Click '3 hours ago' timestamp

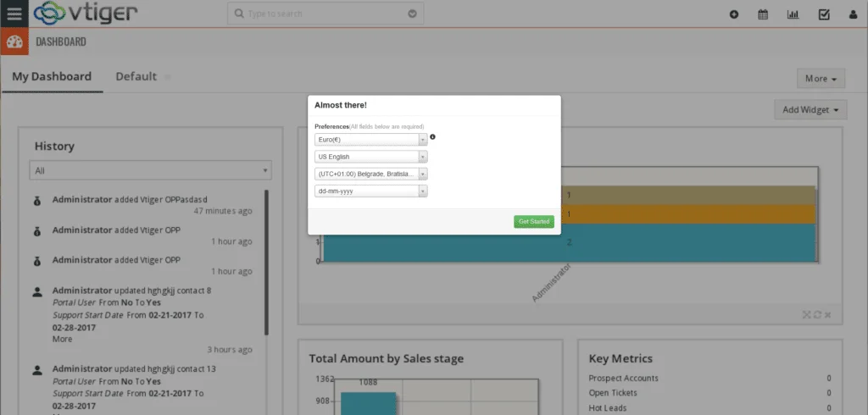pos(230,349)
